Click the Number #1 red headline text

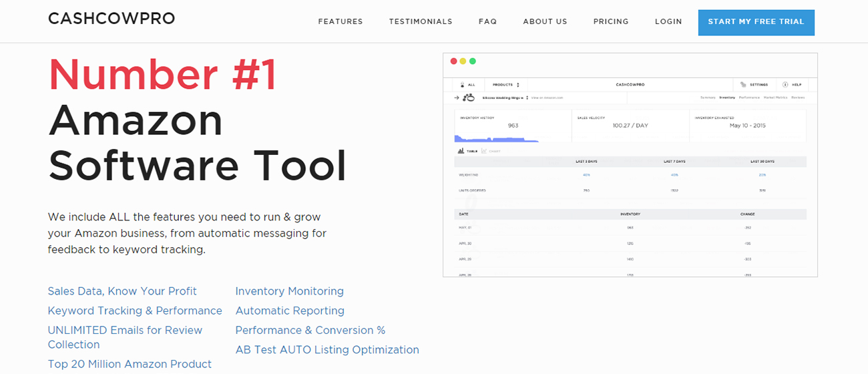tap(162, 73)
